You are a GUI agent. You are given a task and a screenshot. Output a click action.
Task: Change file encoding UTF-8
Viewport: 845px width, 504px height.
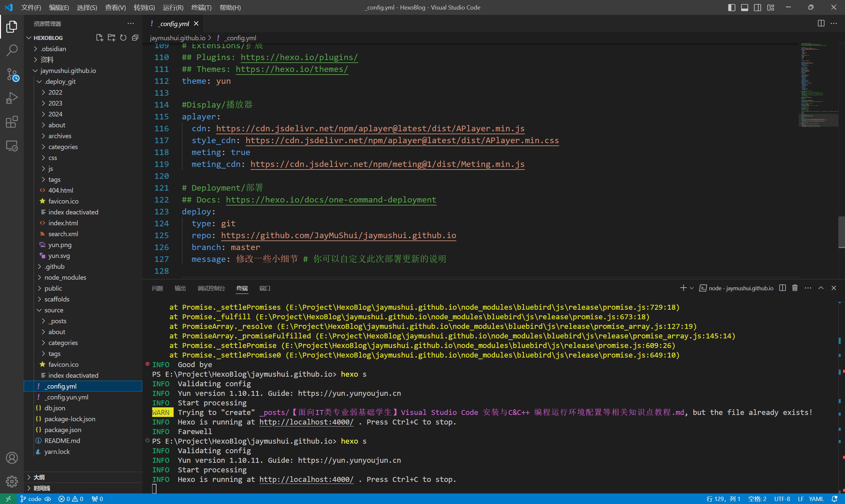(782, 499)
